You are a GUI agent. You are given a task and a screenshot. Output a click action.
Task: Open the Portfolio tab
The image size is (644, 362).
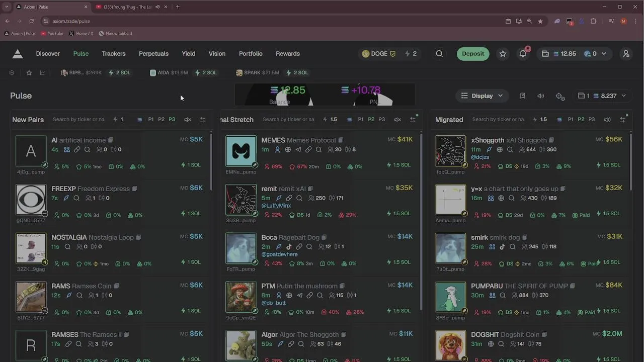pyautogui.click(x=251, y=54)
